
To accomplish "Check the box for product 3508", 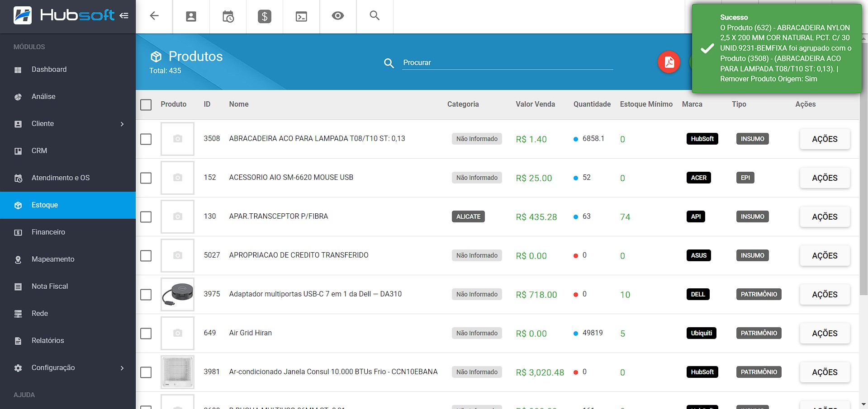I will coord(146,139).
